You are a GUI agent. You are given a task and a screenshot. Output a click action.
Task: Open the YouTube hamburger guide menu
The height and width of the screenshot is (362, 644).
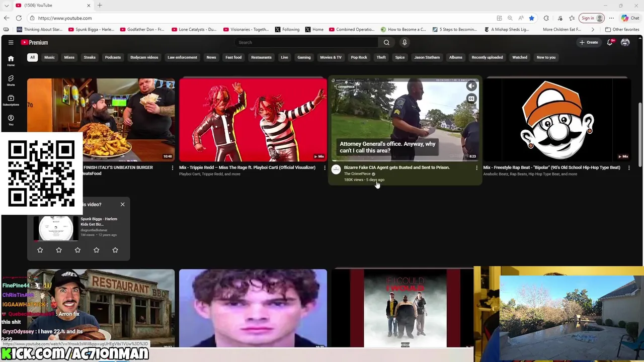tap(11, 42)
